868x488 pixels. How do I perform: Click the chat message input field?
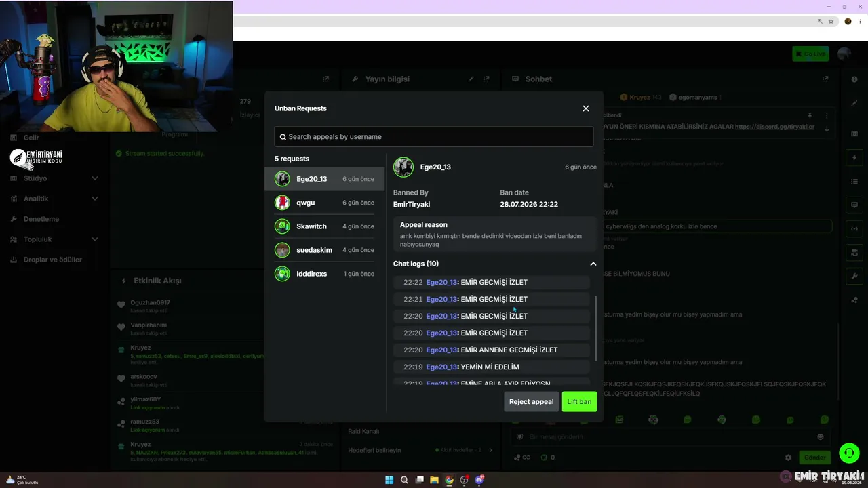tap(671, 437)
